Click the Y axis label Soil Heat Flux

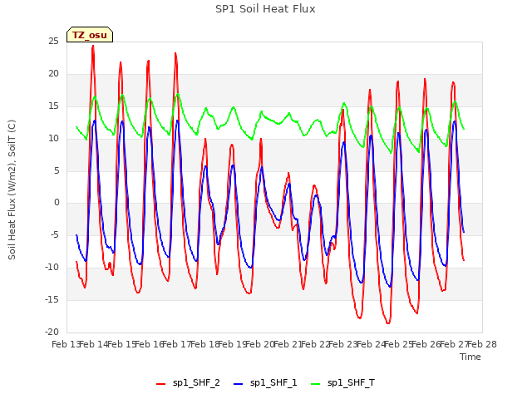click(12, 190)
